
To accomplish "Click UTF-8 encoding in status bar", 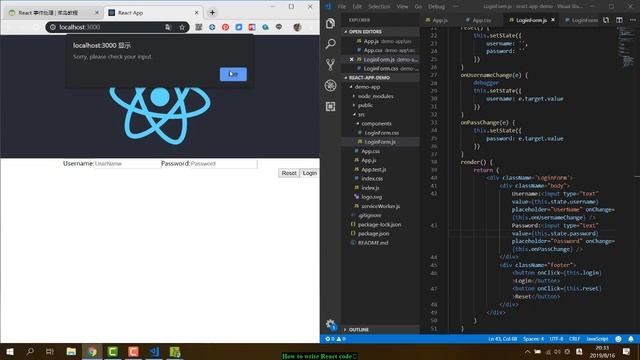I will point(556,339).
